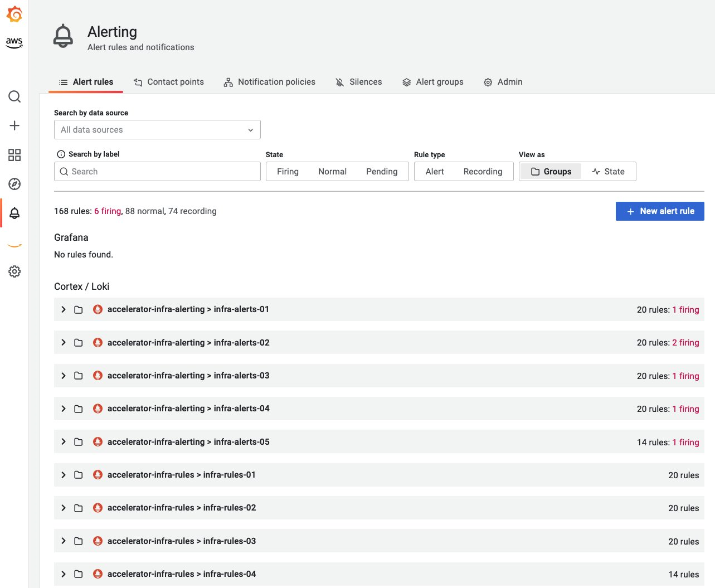Open the AWS icon in the sidebar
The height and width of the screenshot is (588, 715).
[14, 42]
